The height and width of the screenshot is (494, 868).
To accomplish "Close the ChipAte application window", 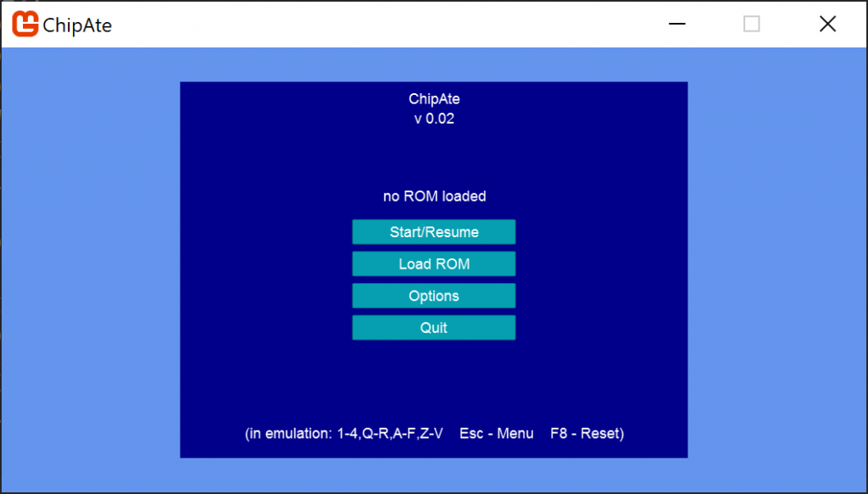I will point(827,24).
